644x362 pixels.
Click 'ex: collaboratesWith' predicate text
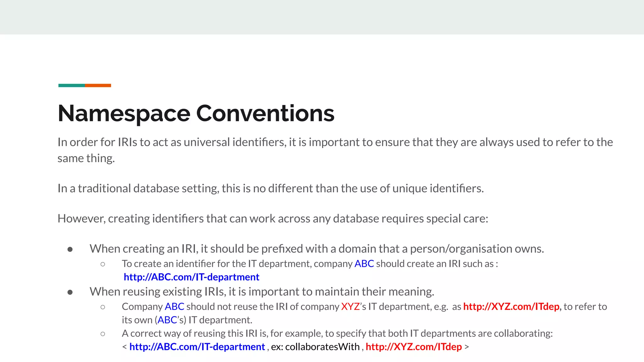pos(315,347)
